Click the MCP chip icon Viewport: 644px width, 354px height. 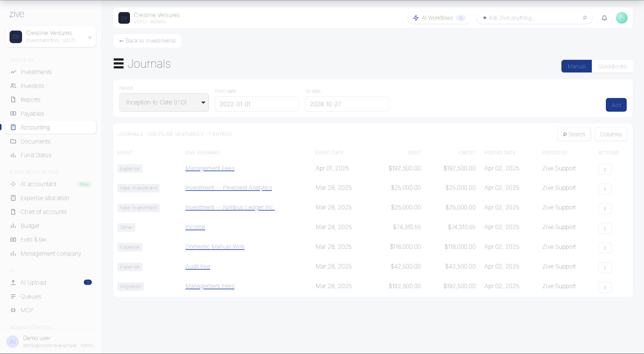(x=13, y=310)
